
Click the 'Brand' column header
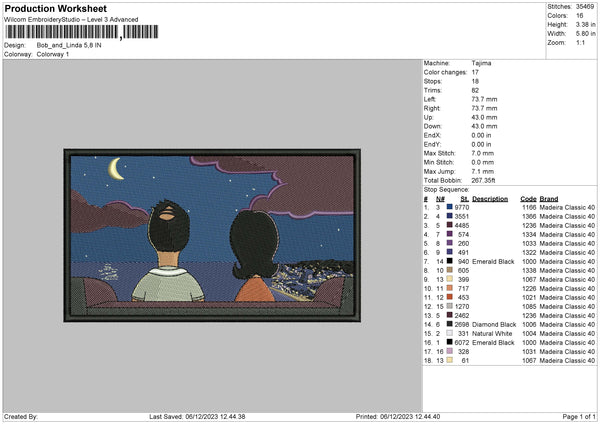(x=549, y=199)
